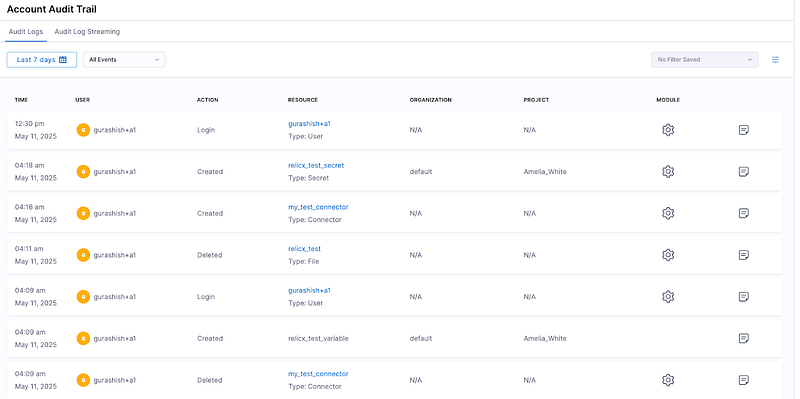Click gear module icon in relicx_test_secret row
800x399 pixels.
click(668, 172)
